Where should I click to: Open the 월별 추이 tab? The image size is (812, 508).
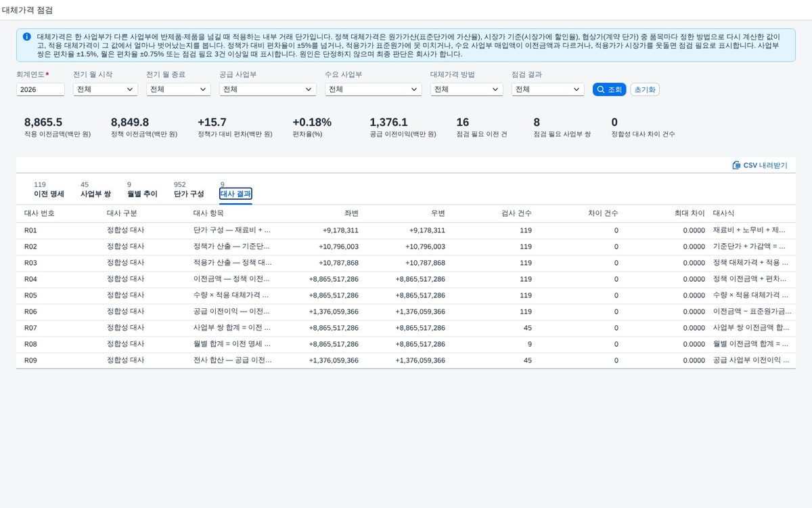(142, 190)
